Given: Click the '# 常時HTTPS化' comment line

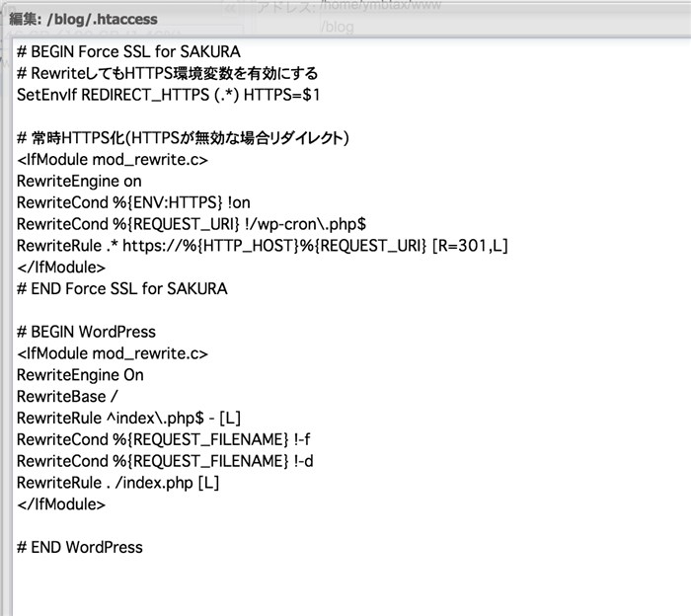Looking at the screenshot, I should 183,138.
